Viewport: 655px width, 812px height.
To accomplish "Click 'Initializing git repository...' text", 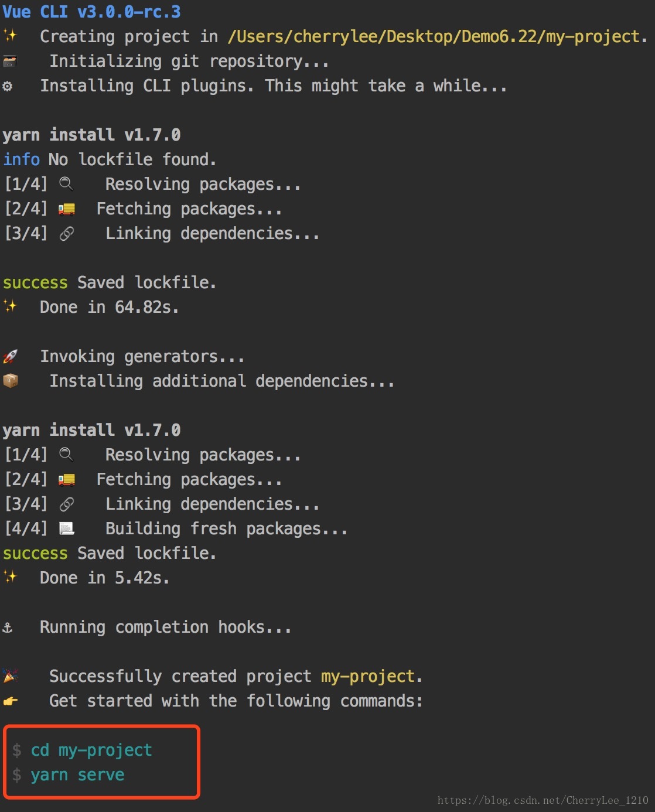I will 189,62.
